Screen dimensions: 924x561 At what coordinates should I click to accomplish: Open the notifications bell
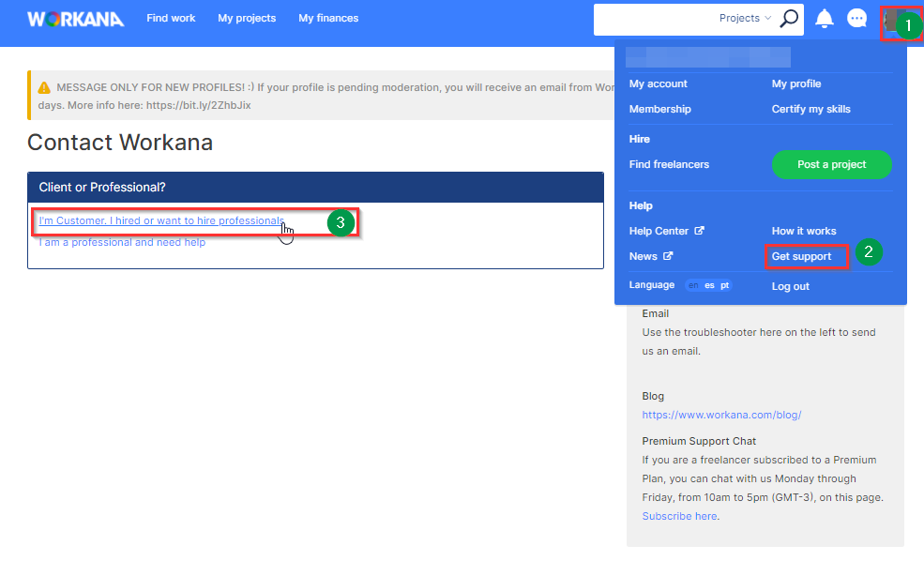coord(824,19)
